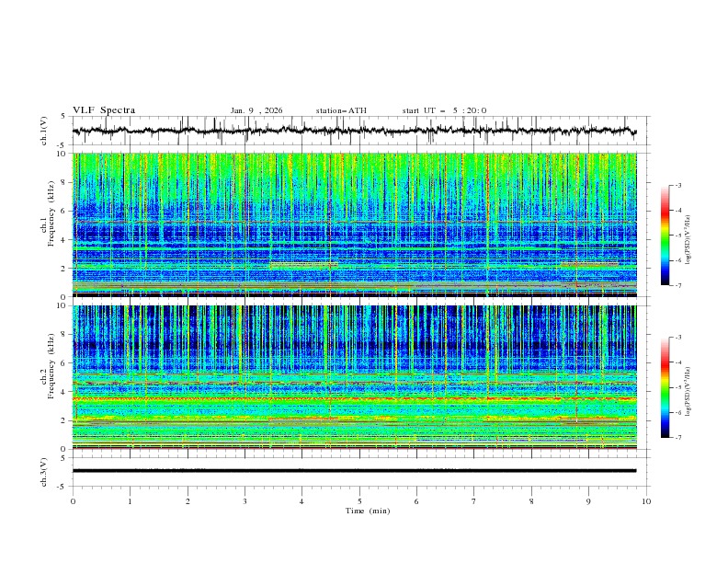Click the "ch.1(V)" waveform axis label
Viewport: 728px width, 563px height.
click(44, 131)
